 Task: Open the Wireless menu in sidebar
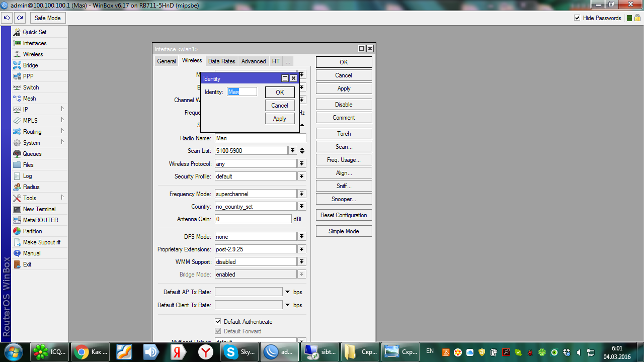(x=33, y=54)
